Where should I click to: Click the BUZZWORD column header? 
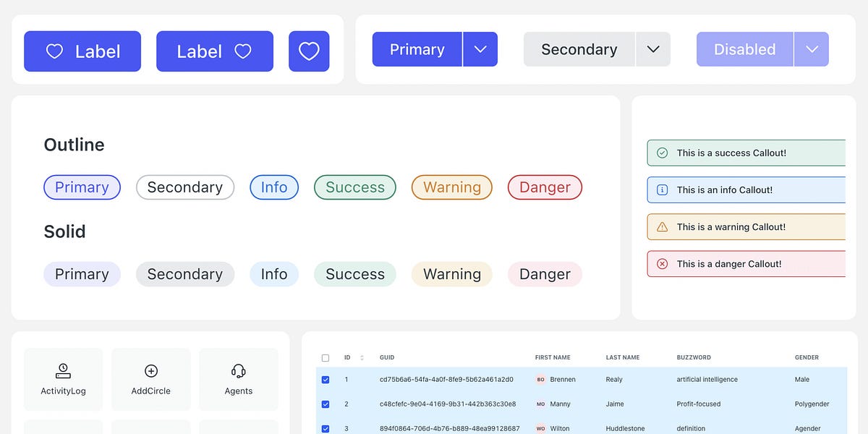[694, 357]
